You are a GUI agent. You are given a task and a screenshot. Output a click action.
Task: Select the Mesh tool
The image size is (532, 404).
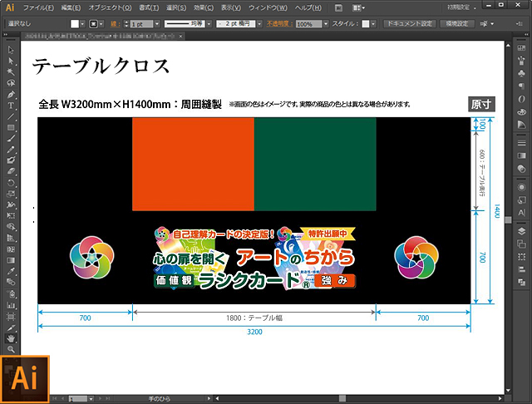click(x=11, y=249)
